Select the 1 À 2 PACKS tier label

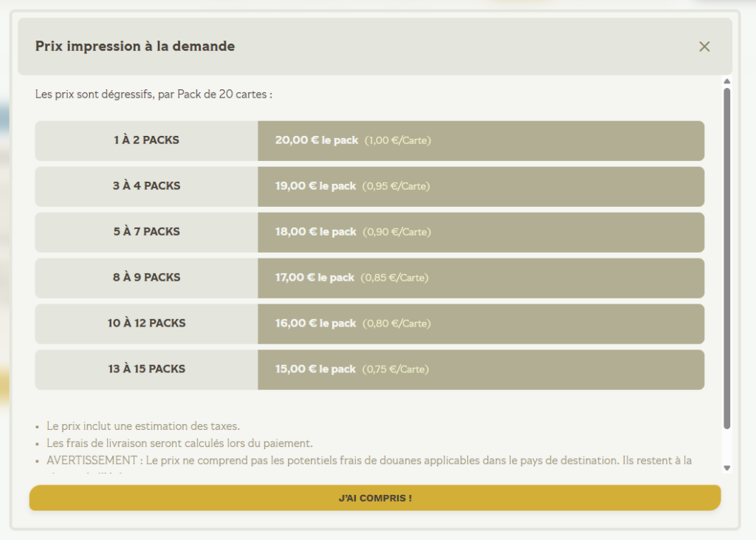pos(146,140)
